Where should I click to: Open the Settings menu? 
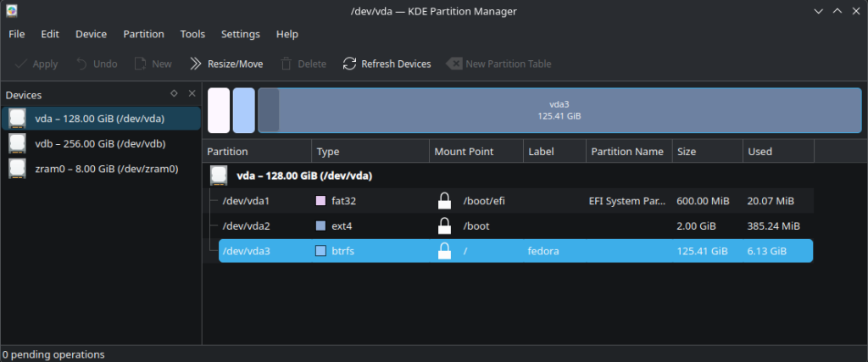pos(240,34)
